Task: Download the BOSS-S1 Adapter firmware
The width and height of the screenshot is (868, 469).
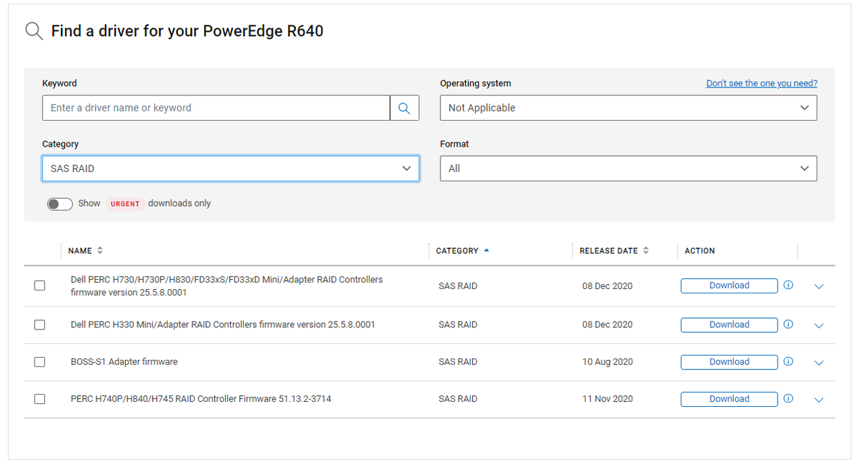Action: coord(729,362)
